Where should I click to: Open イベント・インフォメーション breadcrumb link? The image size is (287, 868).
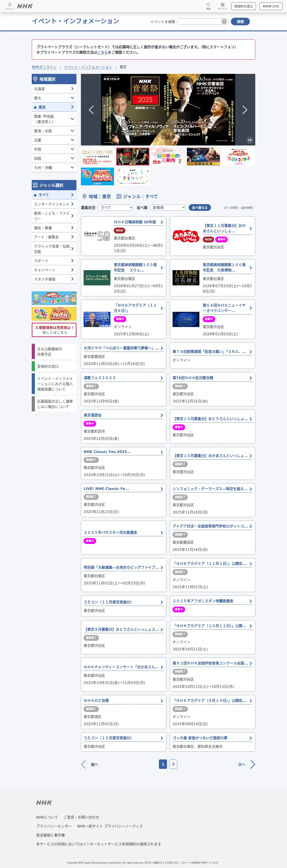(x=88, y=67)
